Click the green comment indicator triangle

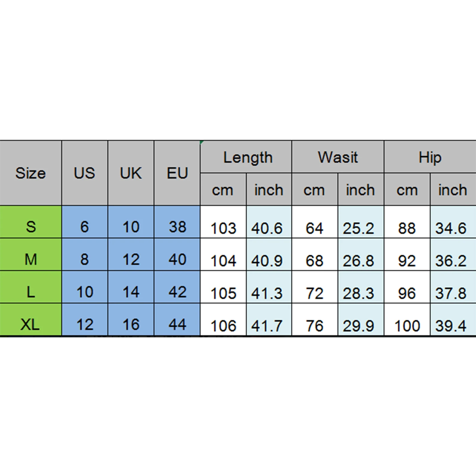tap(202, 142)
